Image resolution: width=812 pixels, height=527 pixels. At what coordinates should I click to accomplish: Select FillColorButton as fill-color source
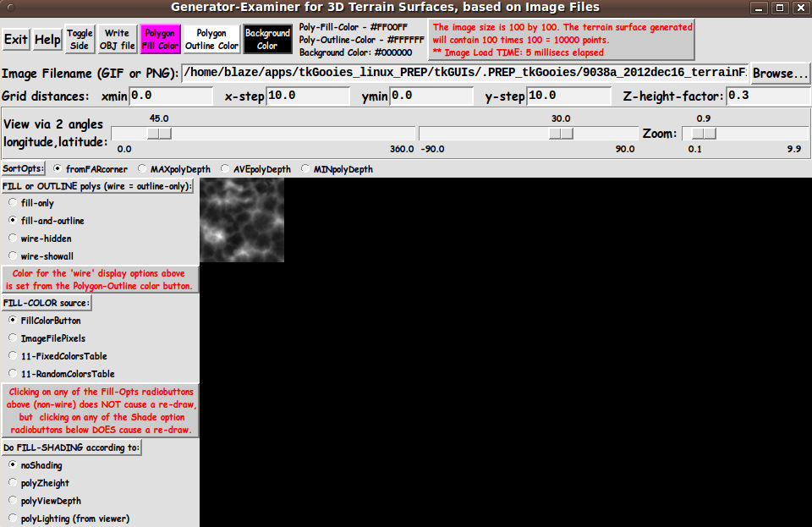[45, 321]
